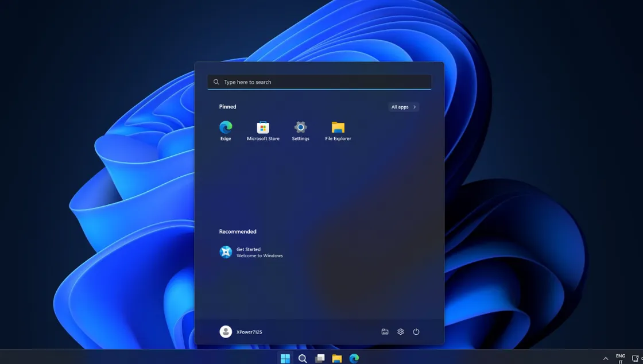Image resolution: width=643 pixels, height=364 pixels.
Task: Click inside the search box
Action: pyautogui.click(x=319, y=82)
